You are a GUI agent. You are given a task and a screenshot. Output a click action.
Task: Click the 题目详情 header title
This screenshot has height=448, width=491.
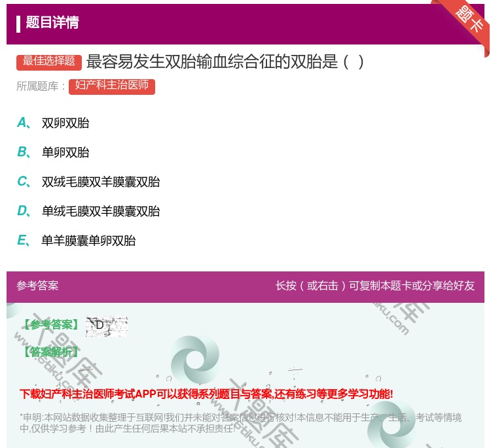52,22
